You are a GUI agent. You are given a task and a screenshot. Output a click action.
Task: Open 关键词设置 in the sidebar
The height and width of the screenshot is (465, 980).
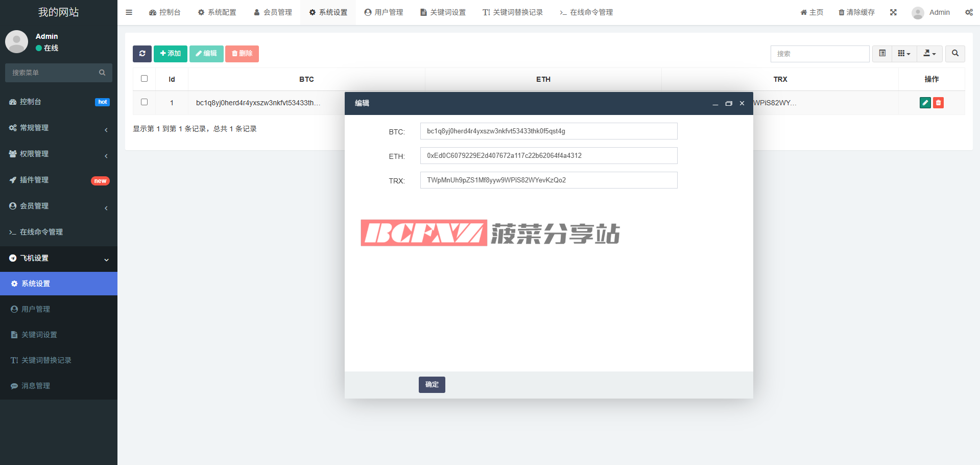(x=39, y=335)
